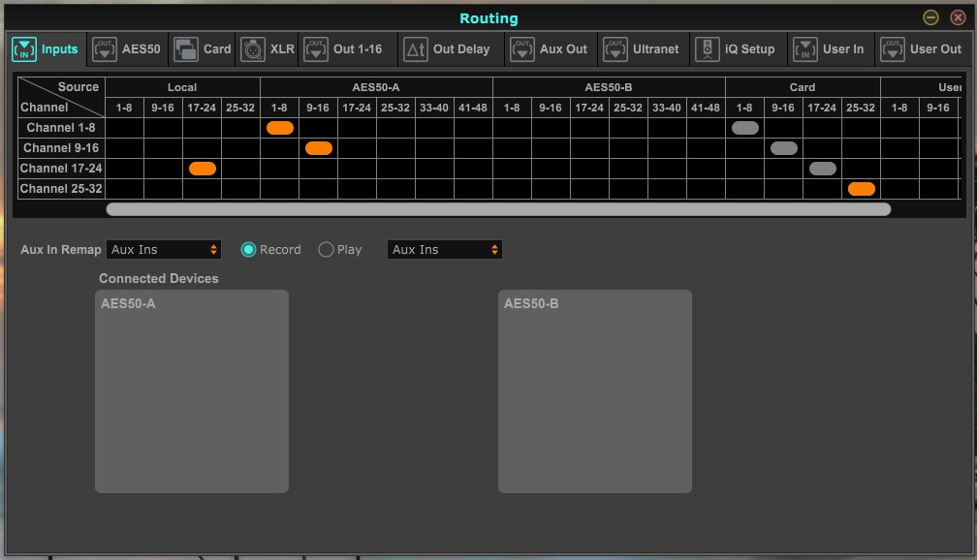Route Channel 1-8 to AES50-A 33-40
977x560 pixels.
tap(434, 128)
